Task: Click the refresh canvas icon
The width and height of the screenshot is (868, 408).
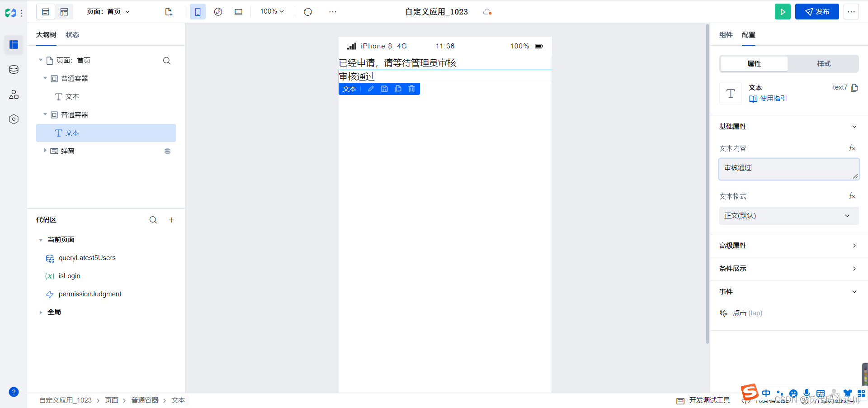Action: click(308, 12)
